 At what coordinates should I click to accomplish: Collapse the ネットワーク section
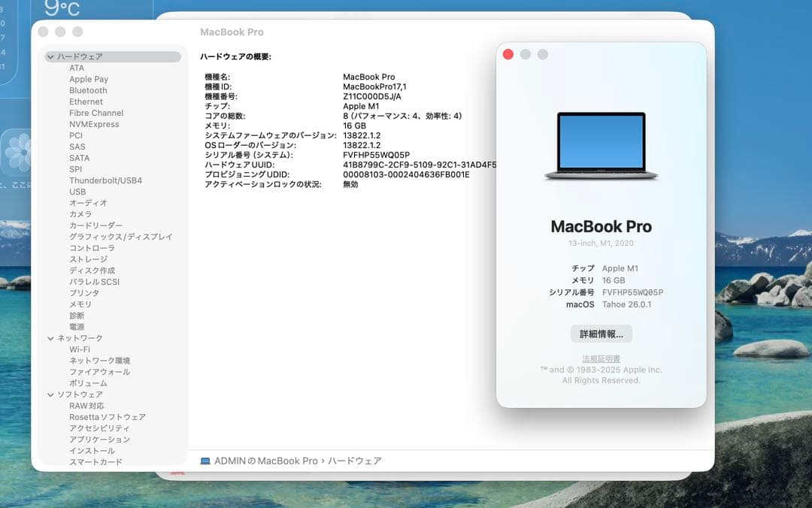pyautogui.click(x=50, y=338)
